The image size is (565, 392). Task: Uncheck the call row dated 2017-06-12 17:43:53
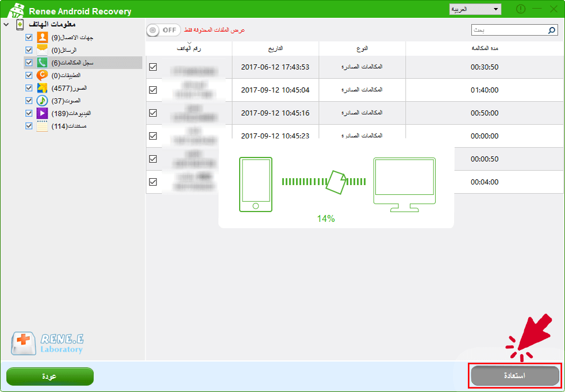click(153, 67)
